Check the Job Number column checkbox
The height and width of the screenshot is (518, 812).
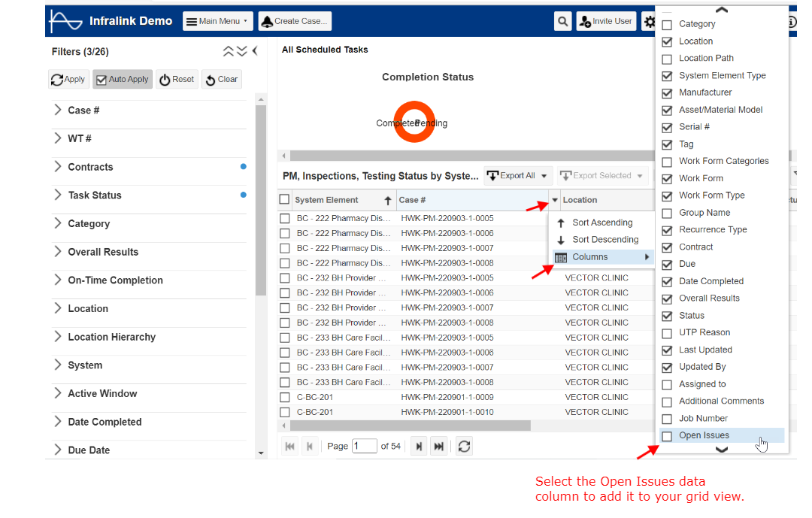(667, 419)
